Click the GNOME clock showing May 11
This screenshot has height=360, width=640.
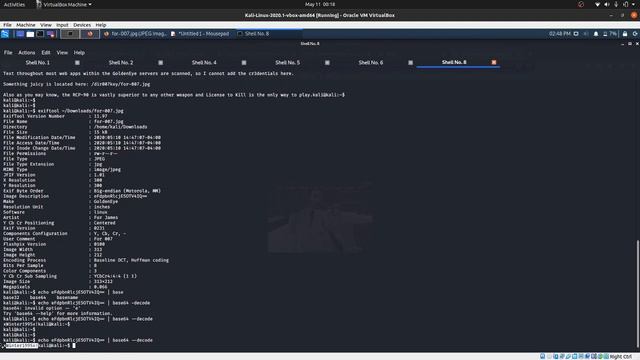coord(320,4)
